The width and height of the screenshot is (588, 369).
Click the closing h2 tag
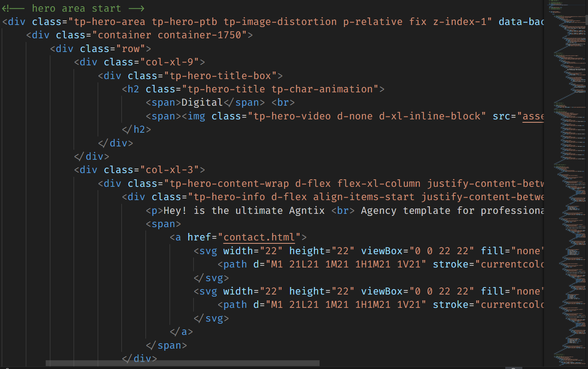[x=139, y=129]
